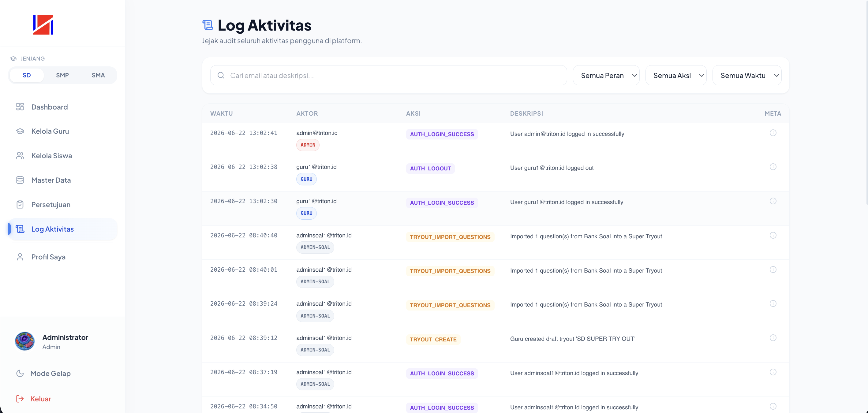Image resolution: width=868 pixels, height=413 pixels.
Task: Open the Semua Waktu time filter dropdown
Action: click(x=747, y=76)
